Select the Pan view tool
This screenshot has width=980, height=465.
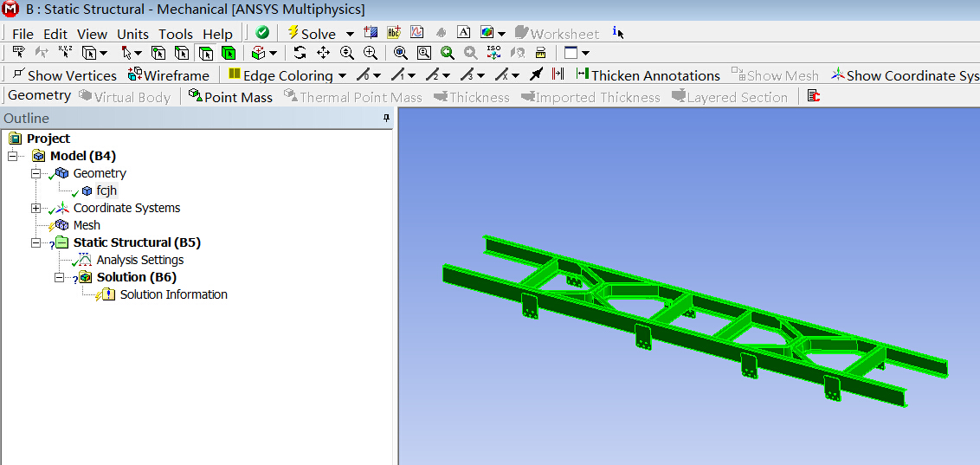point(323,54)
